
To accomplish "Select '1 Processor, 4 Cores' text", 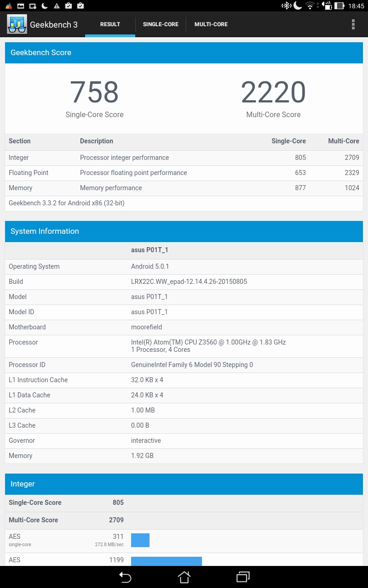I will (x=161, y=350).
